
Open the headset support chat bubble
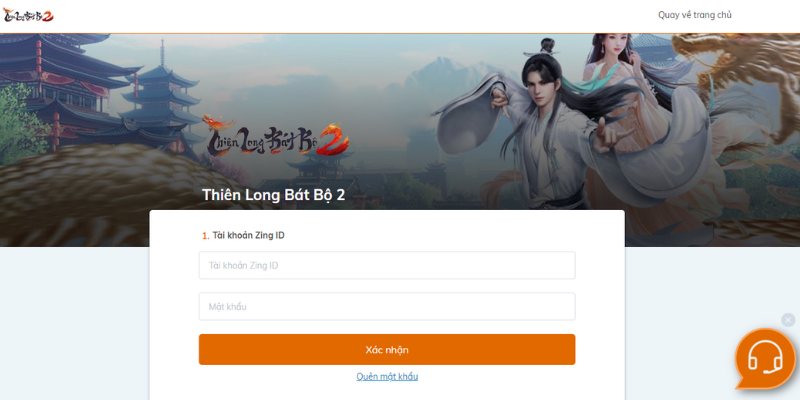(765, 359)
